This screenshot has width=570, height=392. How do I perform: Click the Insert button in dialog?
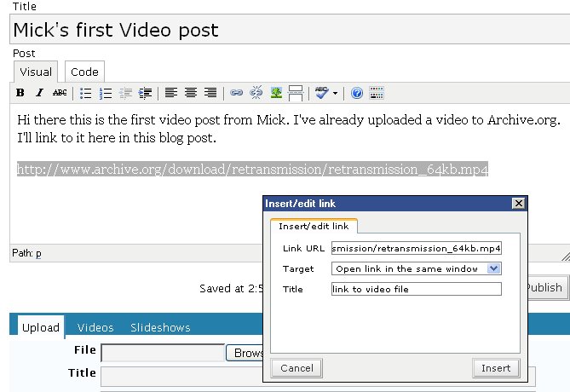point(496,368)
